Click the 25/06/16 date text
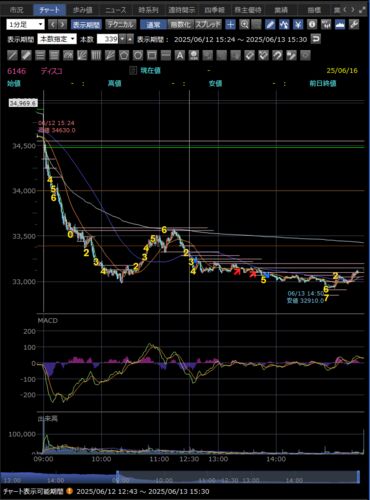Image resolution: width=370 pixels, height=500 pixels. 342,70
